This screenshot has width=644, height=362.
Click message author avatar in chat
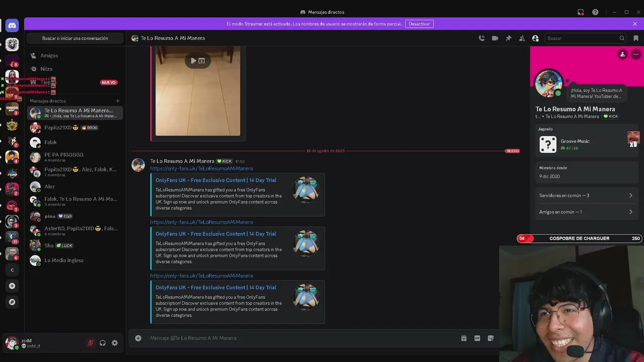(x=138, y=165)
